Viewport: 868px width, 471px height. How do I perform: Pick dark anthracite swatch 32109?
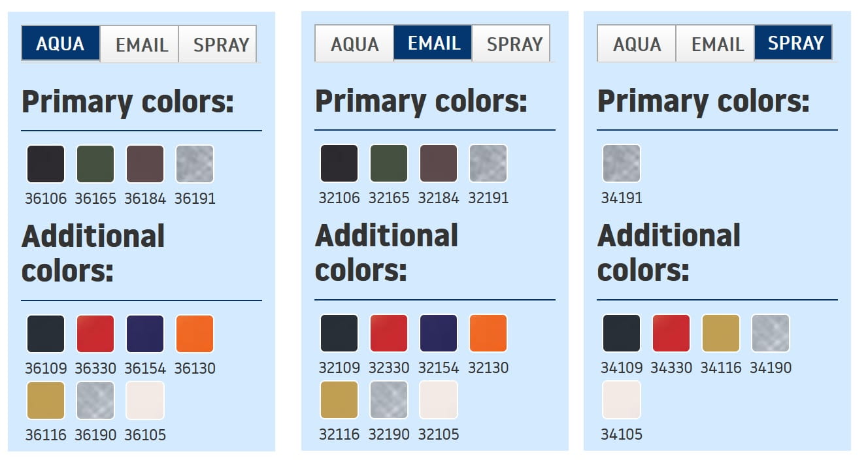tap(339, 333)
